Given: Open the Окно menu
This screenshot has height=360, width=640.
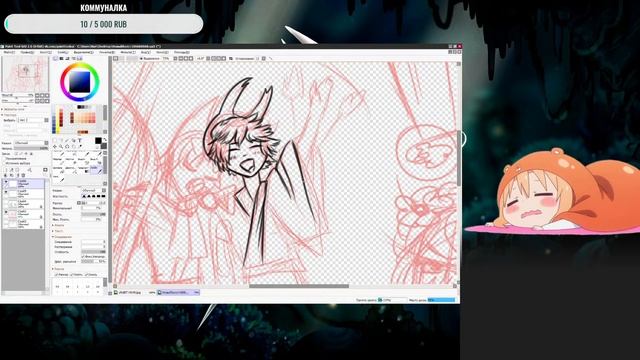Looking at the screenshot, I should (x=162, y=53).
